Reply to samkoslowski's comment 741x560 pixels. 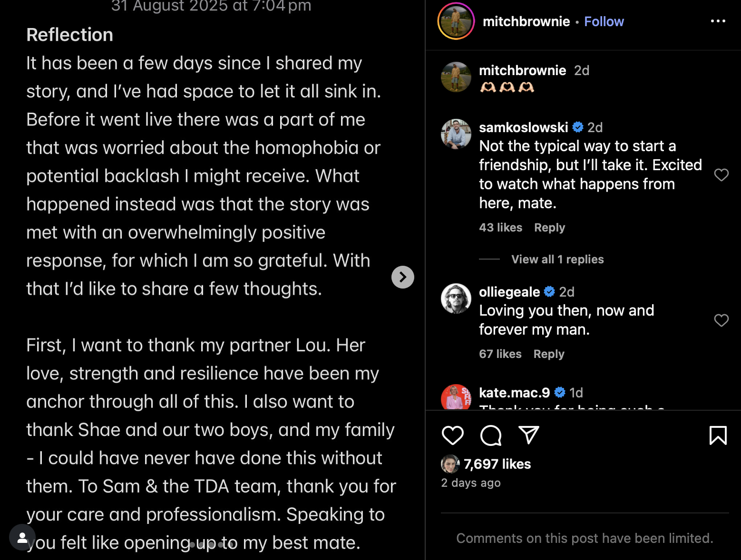(x=549, y=228)
